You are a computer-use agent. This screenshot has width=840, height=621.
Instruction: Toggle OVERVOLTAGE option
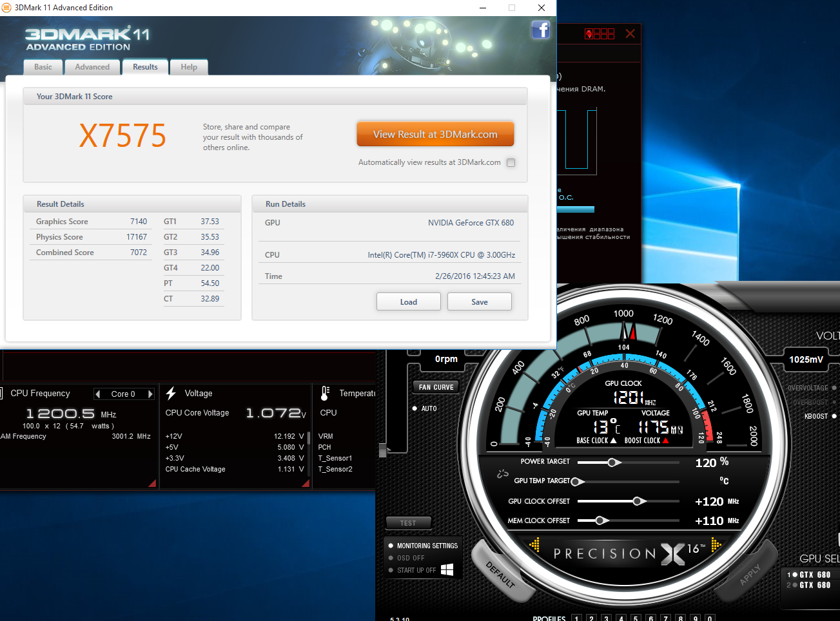[834, 388]
